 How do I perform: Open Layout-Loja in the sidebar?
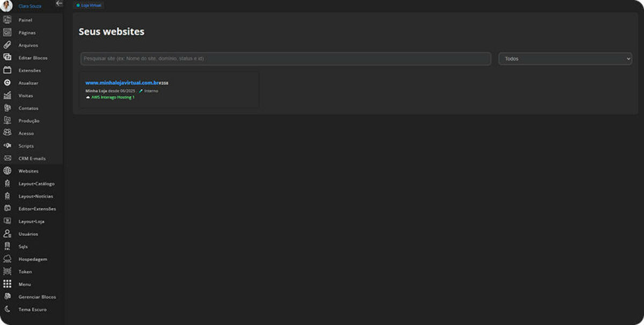click(x=31, y=221)
